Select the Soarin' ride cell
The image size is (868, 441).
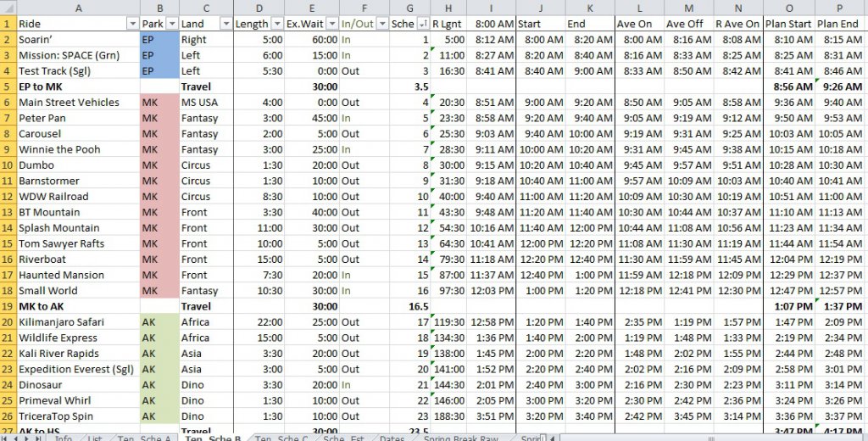coord(78,39)
